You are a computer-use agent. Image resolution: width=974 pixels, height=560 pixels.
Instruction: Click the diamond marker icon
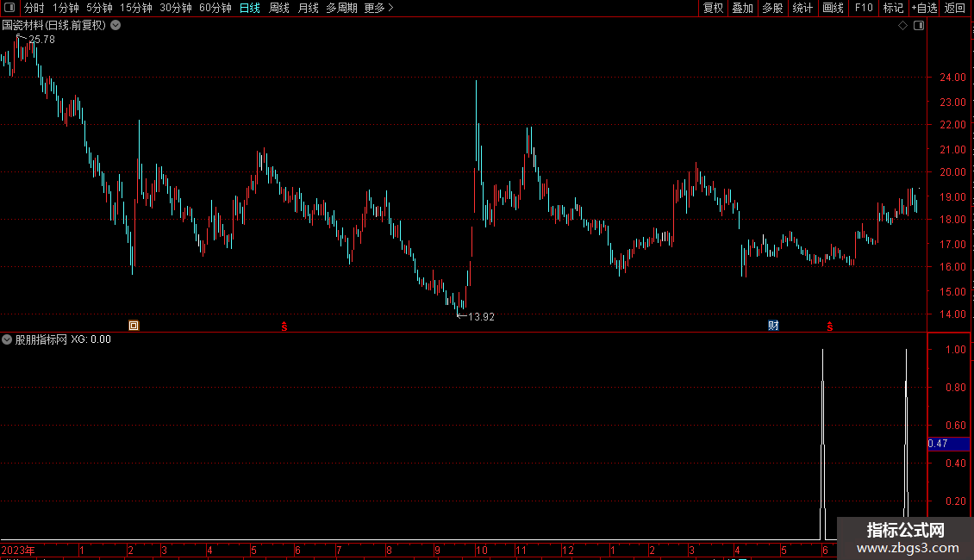click(902, 26)
